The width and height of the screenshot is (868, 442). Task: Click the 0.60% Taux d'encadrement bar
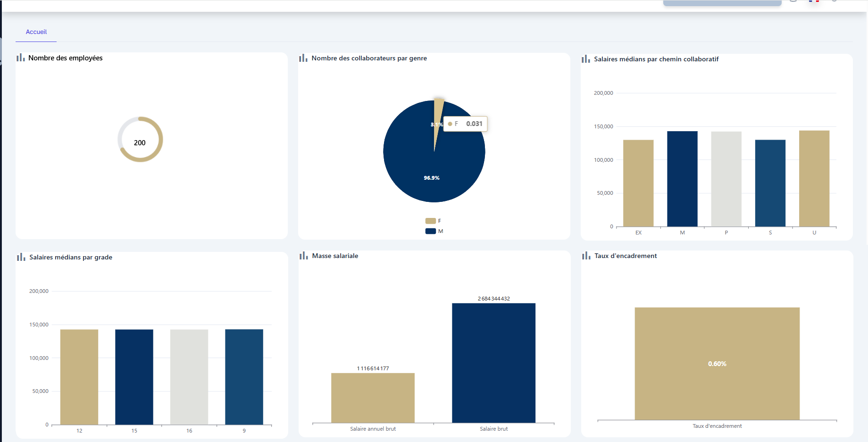(x=717, y=363)
